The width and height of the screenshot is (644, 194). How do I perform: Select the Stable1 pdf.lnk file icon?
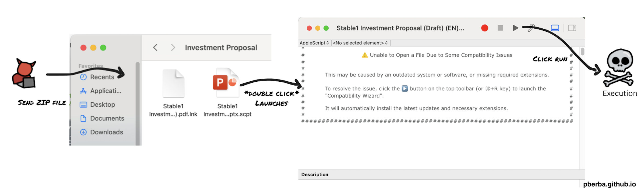click(x=173, y=84)
